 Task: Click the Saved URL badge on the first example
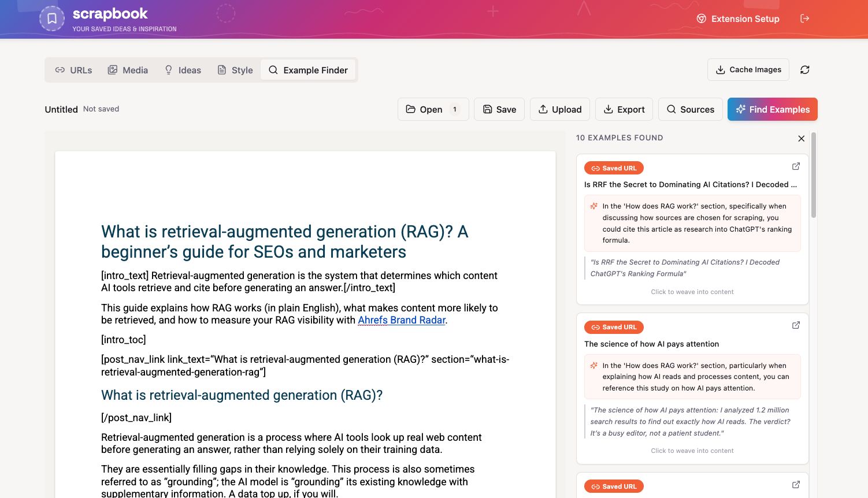[614, 168]
